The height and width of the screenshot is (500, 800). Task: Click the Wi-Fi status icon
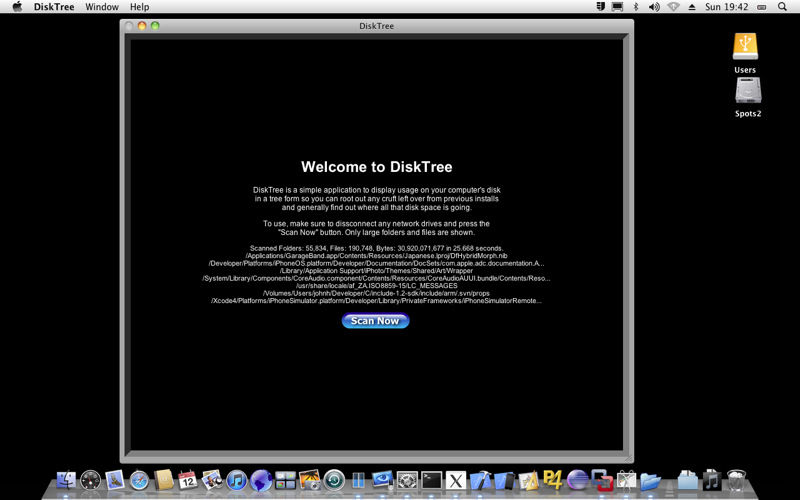[673, 7]
